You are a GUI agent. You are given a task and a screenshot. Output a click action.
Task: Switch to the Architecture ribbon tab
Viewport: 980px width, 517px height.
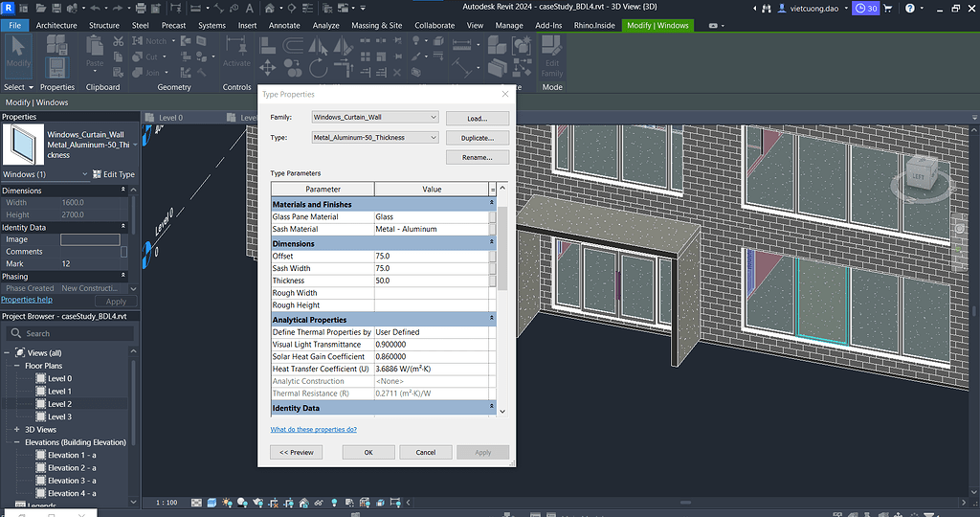56,26
